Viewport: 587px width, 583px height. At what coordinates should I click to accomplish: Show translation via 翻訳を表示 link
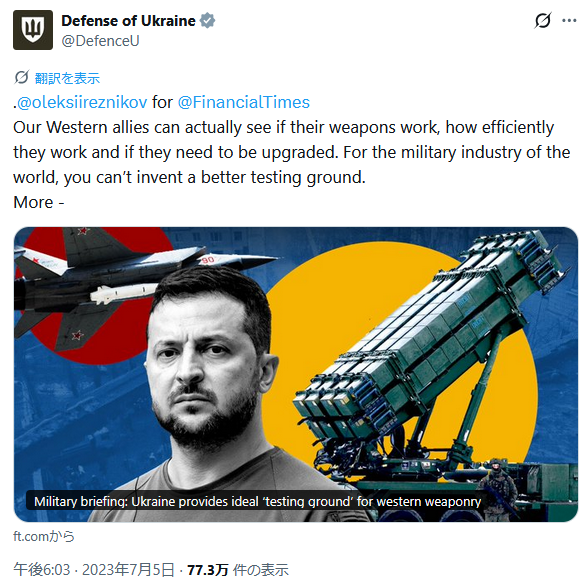(67, 78)
